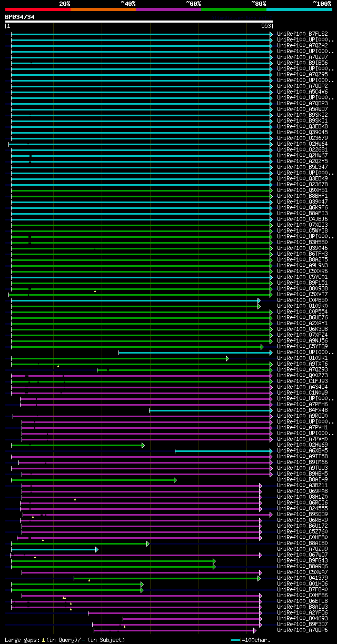Click the UniRef100_A9TXT6 label
The image size is (337, 644).
tap(303, 364)
